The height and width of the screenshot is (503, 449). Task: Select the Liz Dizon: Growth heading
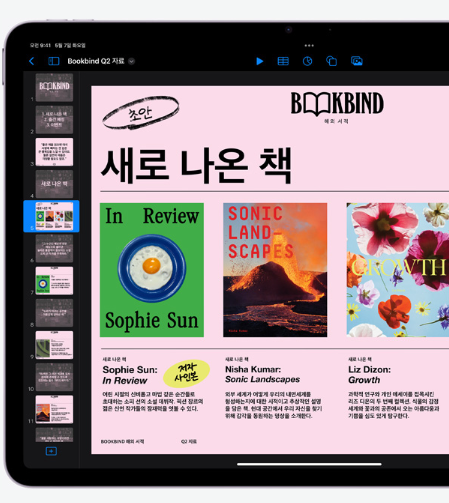(x=369, y=375)
